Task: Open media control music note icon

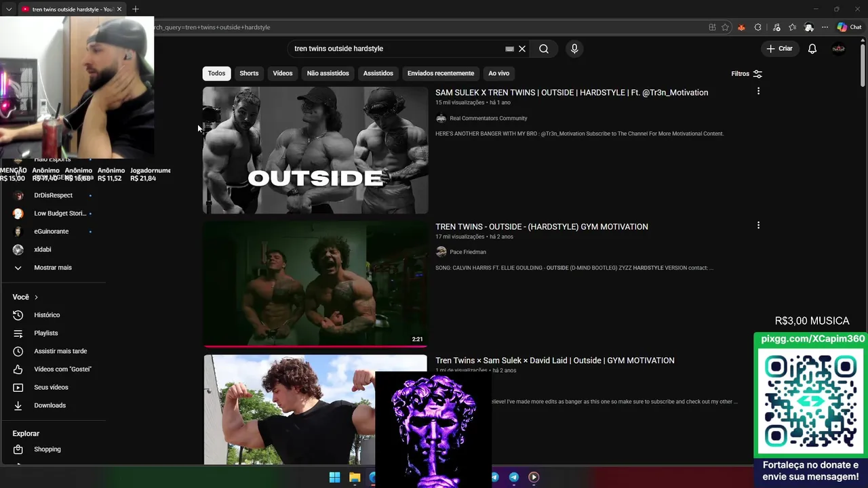Action: pyautogui.click(x=776, y=27)
